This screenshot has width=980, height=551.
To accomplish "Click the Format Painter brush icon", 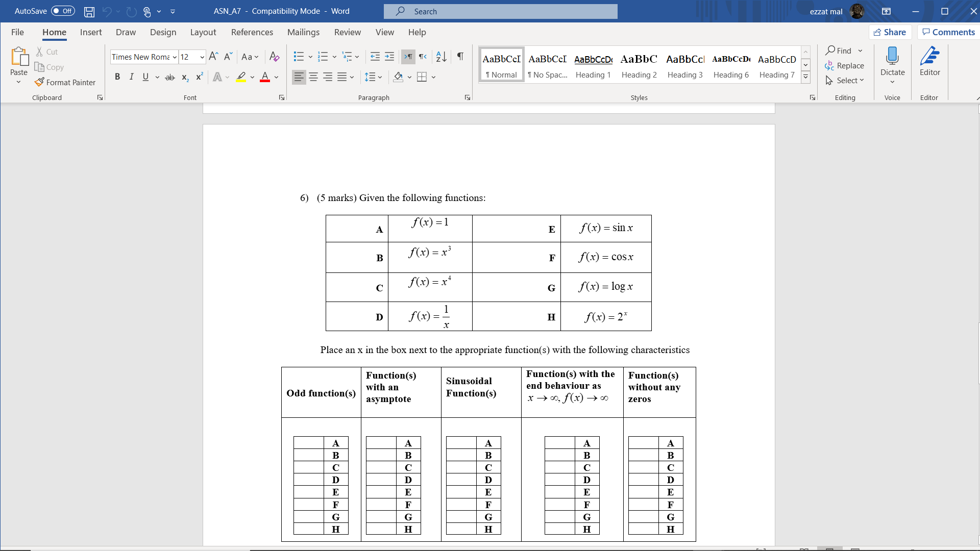I will tap(39, 82).
